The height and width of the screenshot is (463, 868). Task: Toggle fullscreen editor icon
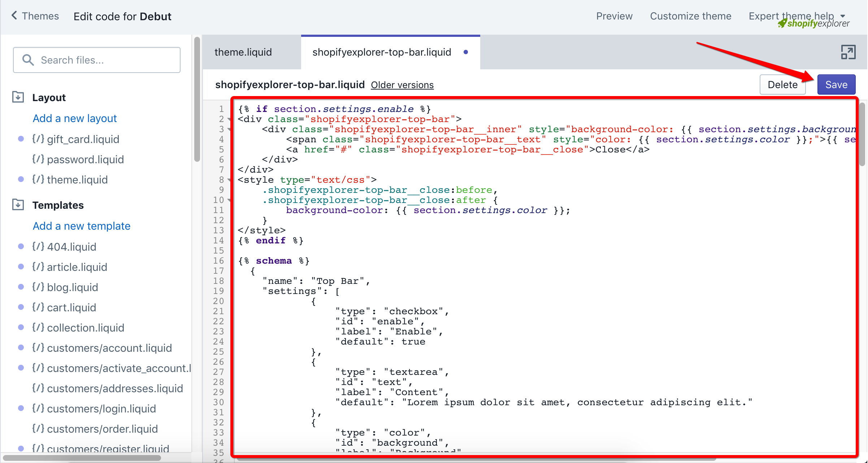848,52
